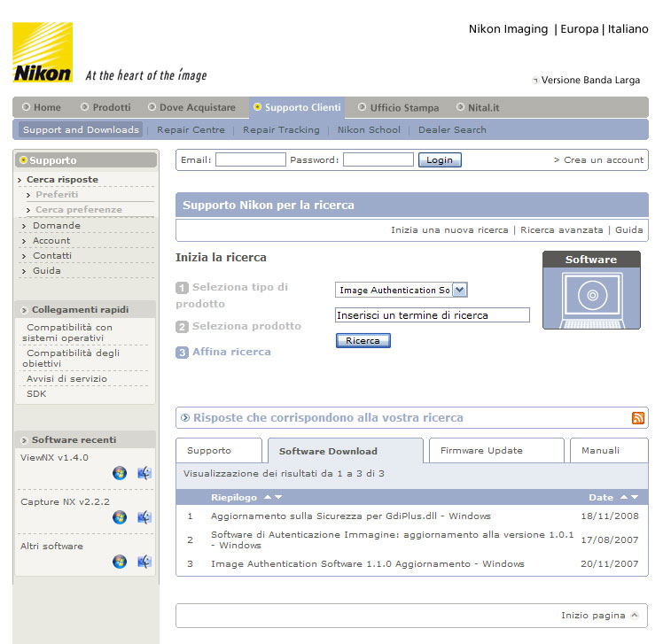Open Contatti in sidebar
This screenshot has height=644, width=663.
52,256
